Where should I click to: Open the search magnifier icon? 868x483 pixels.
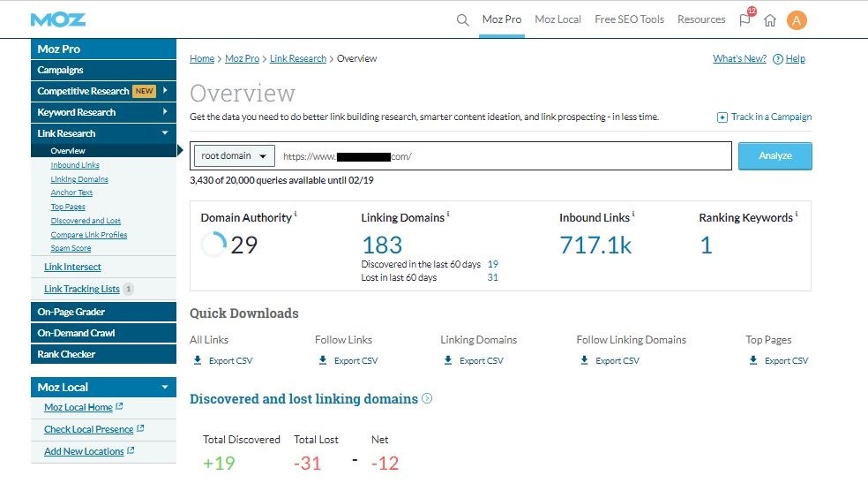tap(463, 20)
